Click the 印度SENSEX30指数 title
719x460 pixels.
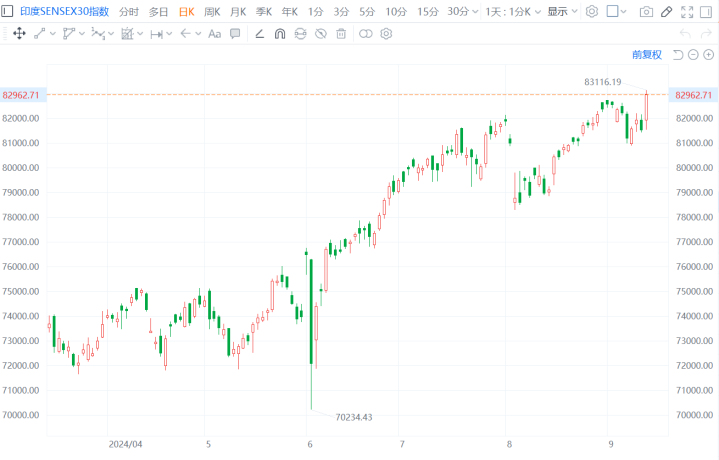pyautogui.click(x=65, y=12)
